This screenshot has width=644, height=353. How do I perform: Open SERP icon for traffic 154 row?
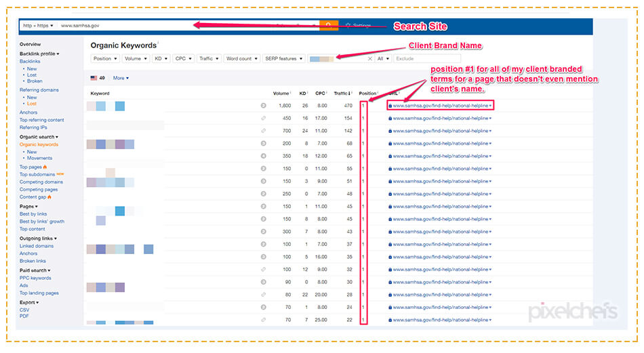tap(263, 118)
